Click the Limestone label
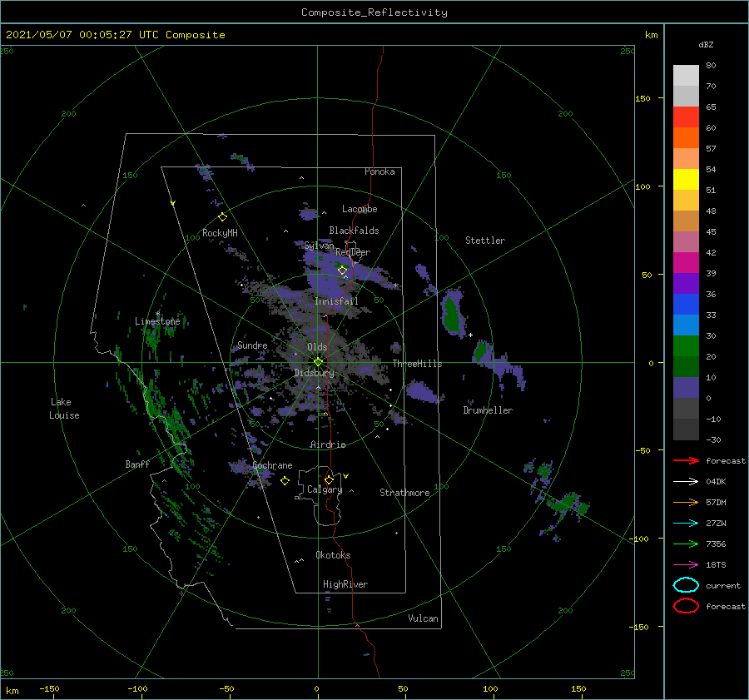 point(157,321)
